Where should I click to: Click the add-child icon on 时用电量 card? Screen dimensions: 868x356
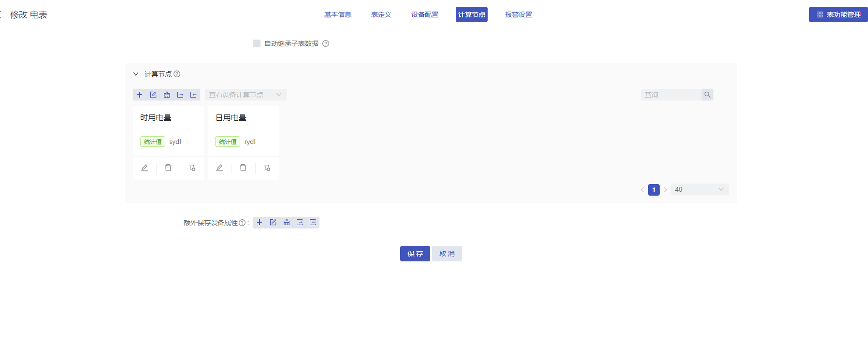coord(192,168)
